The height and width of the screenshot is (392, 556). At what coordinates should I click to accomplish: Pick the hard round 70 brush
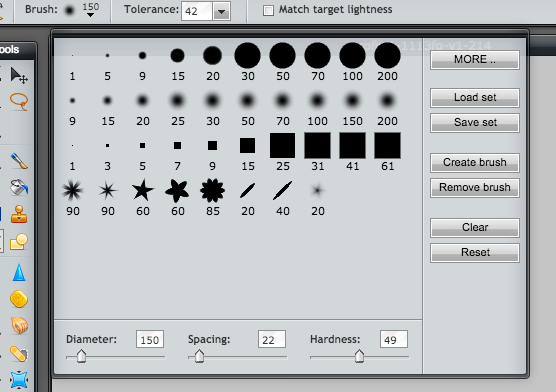click(317, 56)
